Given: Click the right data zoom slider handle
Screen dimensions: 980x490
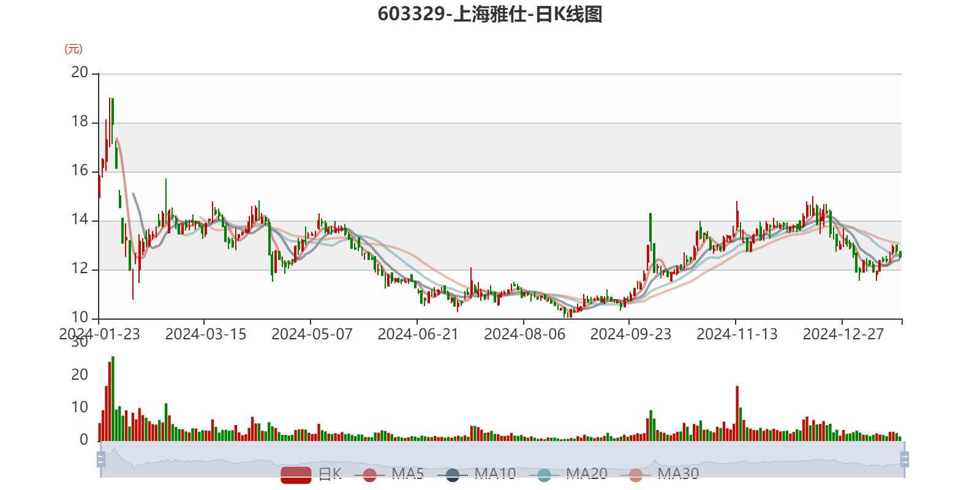Looking at the screenshot, I should pyautogui.click(x=905, y=459).
